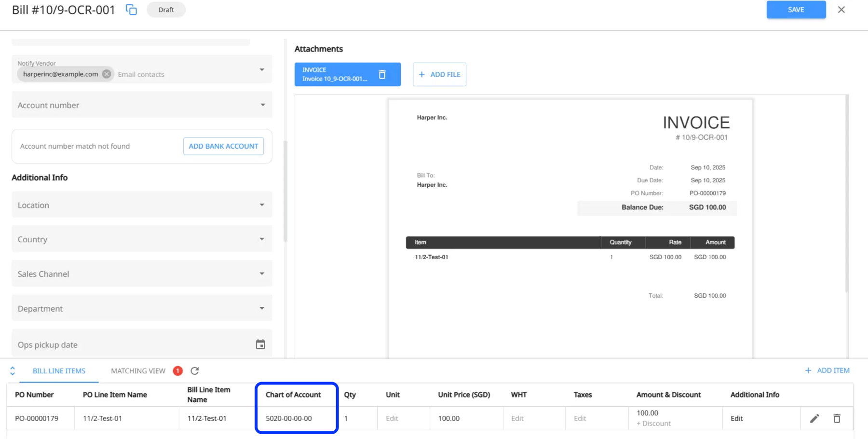Click ADD FILE to attach a document

(439, 74)
